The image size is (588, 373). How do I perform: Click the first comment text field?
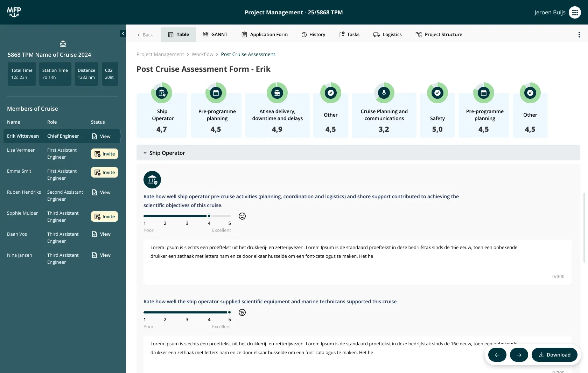[x=357, y=261]
